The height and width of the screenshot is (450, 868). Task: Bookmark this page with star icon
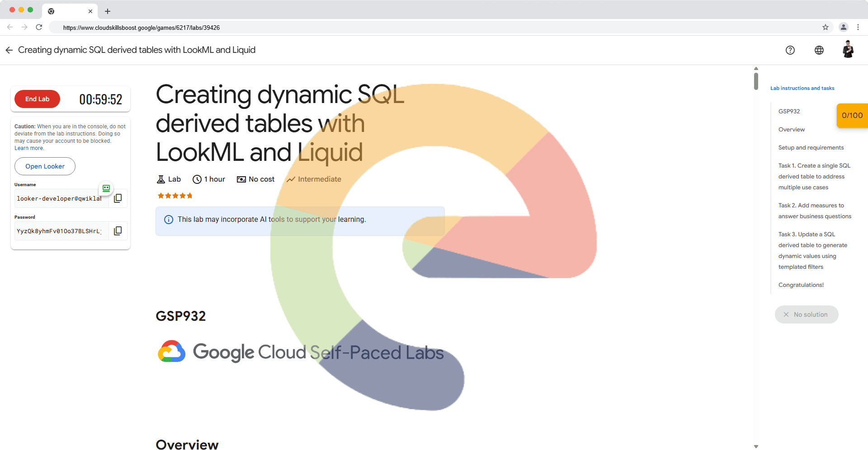pos(825,27)
